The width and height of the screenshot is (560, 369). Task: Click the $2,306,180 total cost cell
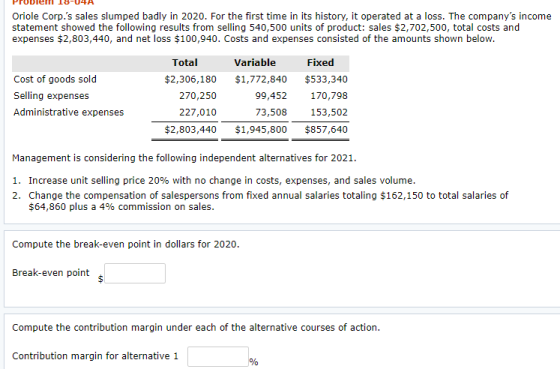tap(190, 79)
